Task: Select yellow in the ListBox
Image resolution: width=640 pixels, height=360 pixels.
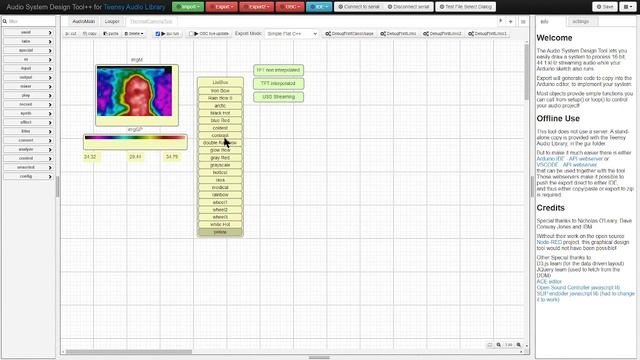Action: 220,232
